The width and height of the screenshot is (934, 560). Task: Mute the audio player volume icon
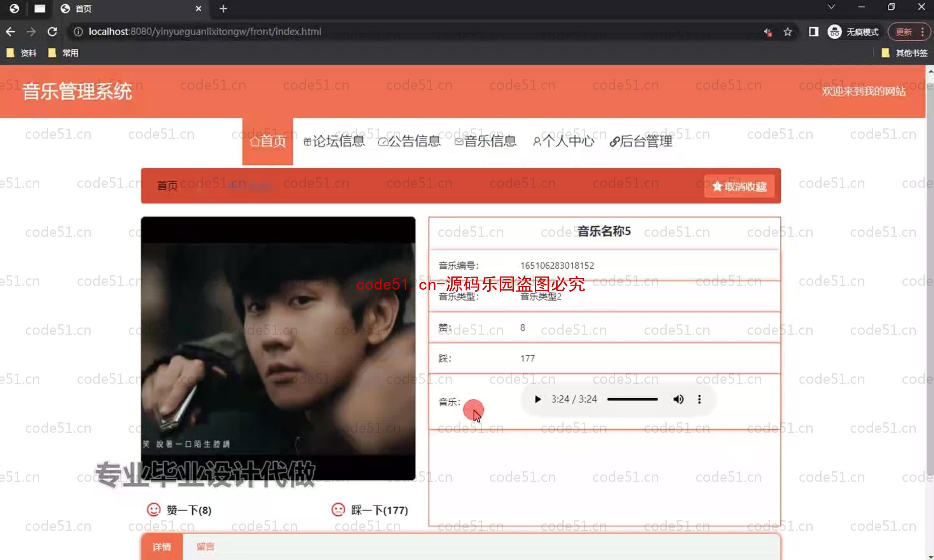(x=678, y=399)
